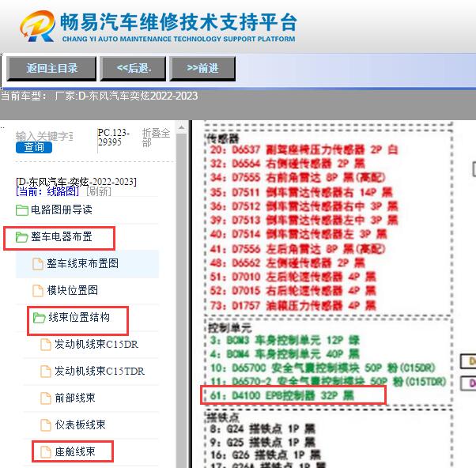Click 10: D65700 安全气囊控制模块 entry
Image resolution: width=476 pixels, height=468 pixels.
[x=323, y=368]
